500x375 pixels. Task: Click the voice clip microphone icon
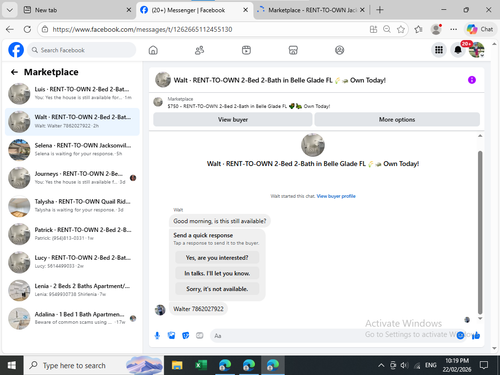pyautogui.click(x=157, y=335)
